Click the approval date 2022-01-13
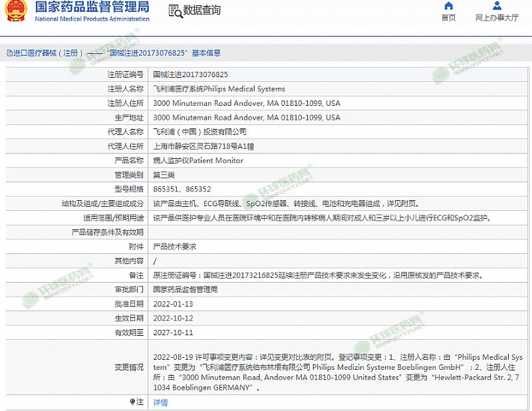Viewport: 532px width, 411px height. [173, 304]
